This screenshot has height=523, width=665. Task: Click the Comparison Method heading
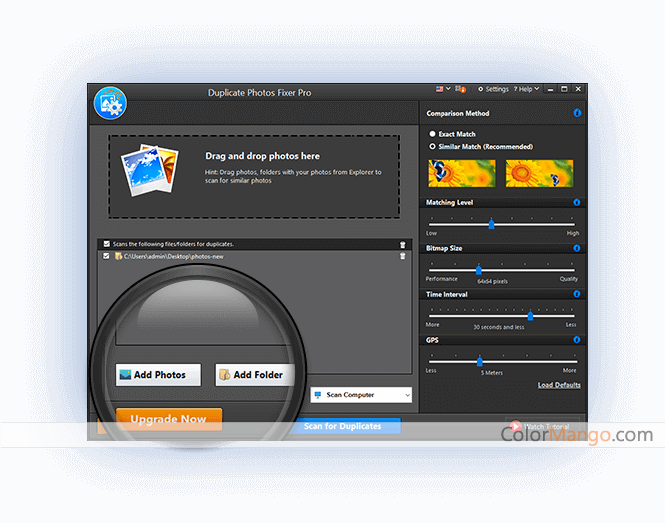pos(458,113)
